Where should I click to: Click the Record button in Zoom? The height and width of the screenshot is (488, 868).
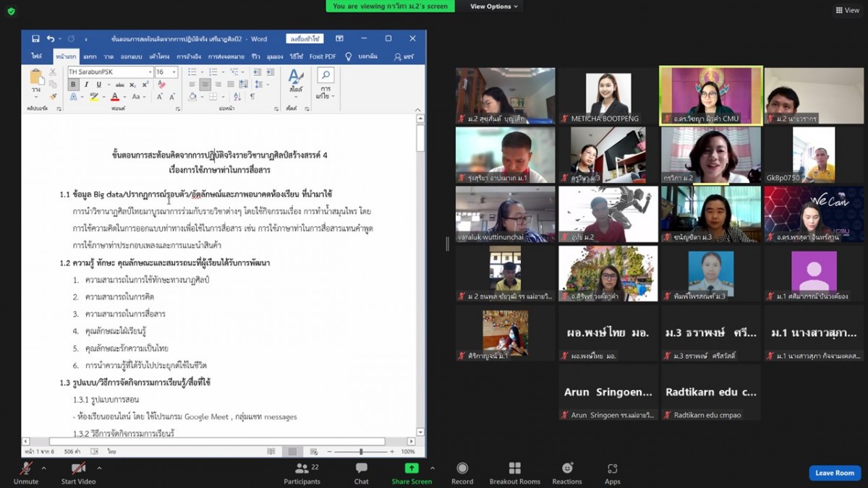462,473
